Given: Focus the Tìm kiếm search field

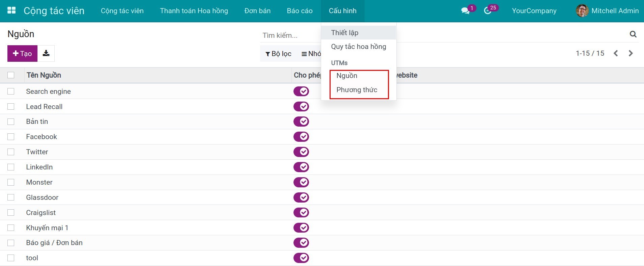Looking at the screenshot, I should click(290, 35).
